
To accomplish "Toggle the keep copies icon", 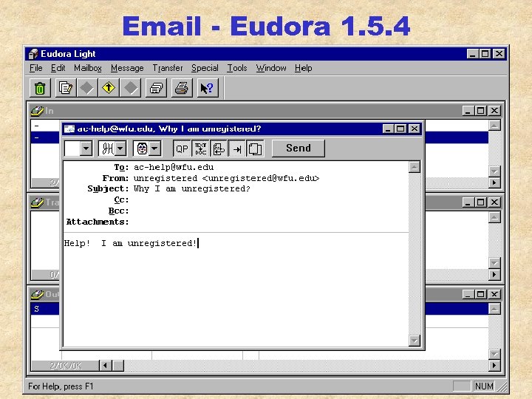I will 255,149.
